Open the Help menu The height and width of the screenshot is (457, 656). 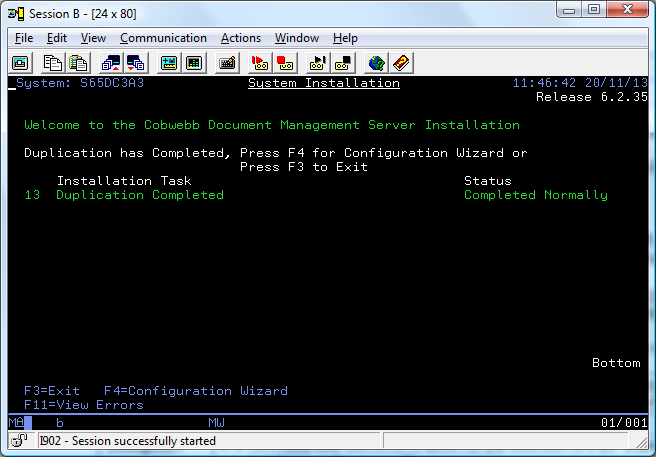coord(345,38)
